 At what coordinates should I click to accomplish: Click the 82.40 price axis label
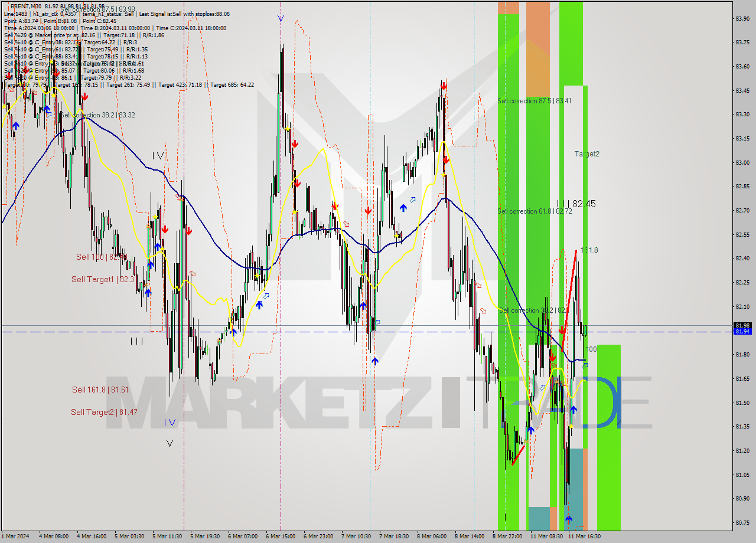[x=742, y=259]
